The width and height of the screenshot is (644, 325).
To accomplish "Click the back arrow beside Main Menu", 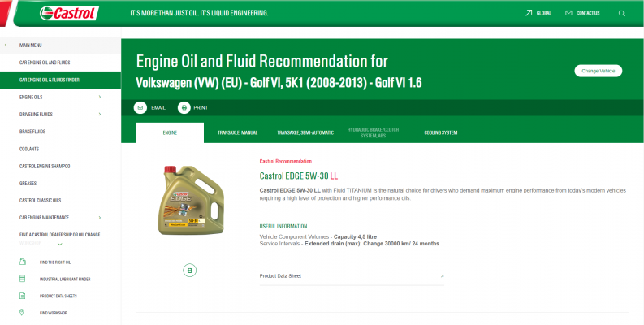I will click(6, 45).
